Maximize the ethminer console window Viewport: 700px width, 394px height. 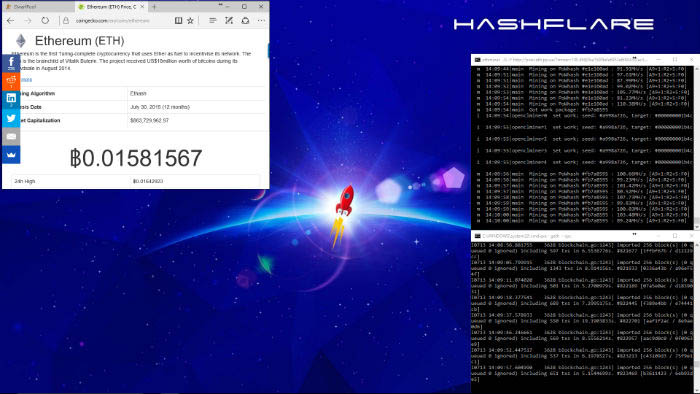[x=675, y=59]
